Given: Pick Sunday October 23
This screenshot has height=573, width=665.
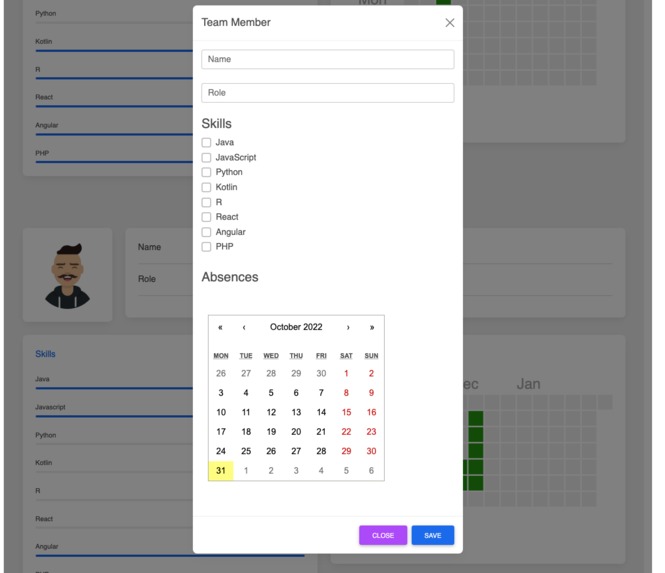Looking at the screenshot, I should point(371,432).
